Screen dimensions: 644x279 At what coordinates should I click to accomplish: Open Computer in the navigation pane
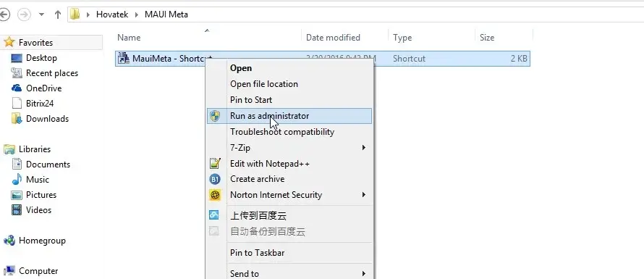(38, 271)
